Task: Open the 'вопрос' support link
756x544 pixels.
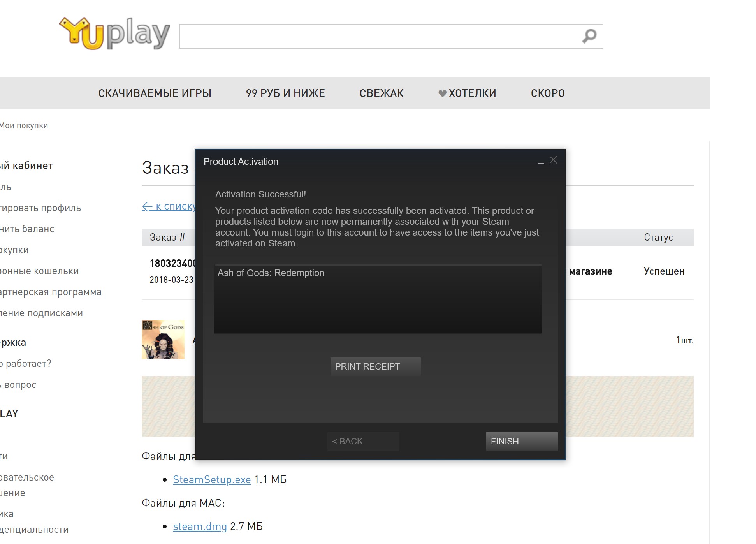Action: pos(18,385)
